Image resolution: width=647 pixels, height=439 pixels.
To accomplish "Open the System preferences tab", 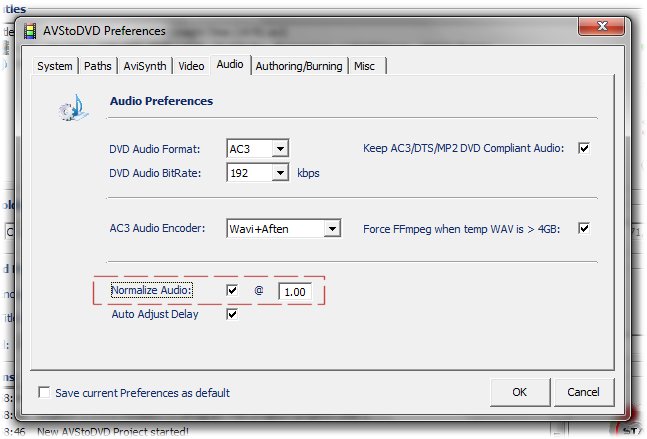I will 55,66.
